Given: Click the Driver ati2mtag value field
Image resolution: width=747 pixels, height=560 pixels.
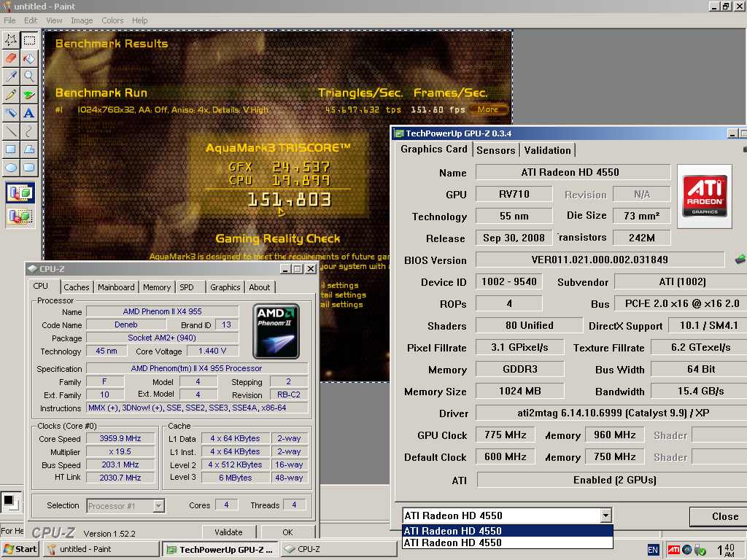Looking at the screenshot, I should 611,413.
